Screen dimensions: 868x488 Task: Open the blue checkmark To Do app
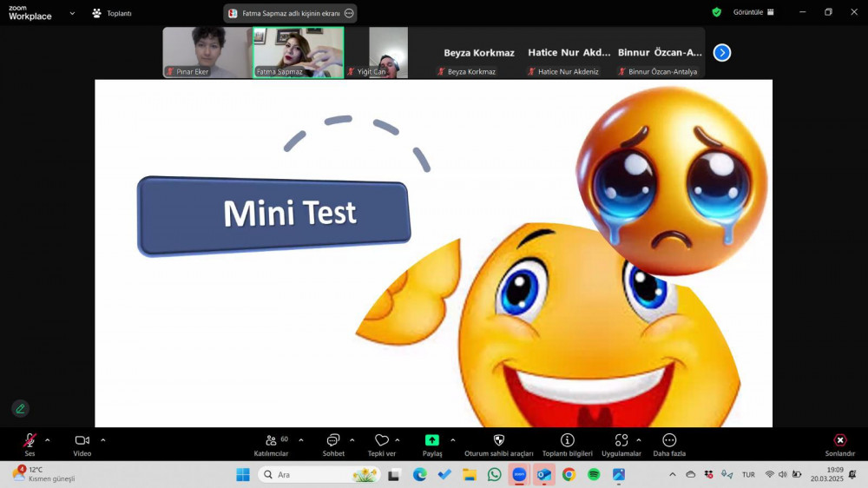(x=444, y=475)
